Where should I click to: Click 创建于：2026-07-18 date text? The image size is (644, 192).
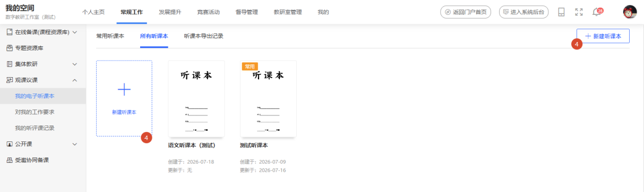tap(191, 162)
